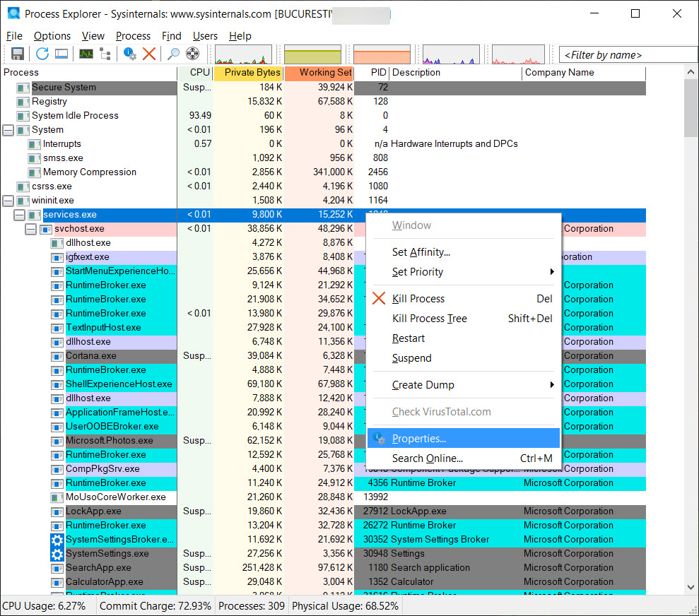699x616 pixels.
Task: Click the Properties gear toolbar icon
Action: (130, 54)
